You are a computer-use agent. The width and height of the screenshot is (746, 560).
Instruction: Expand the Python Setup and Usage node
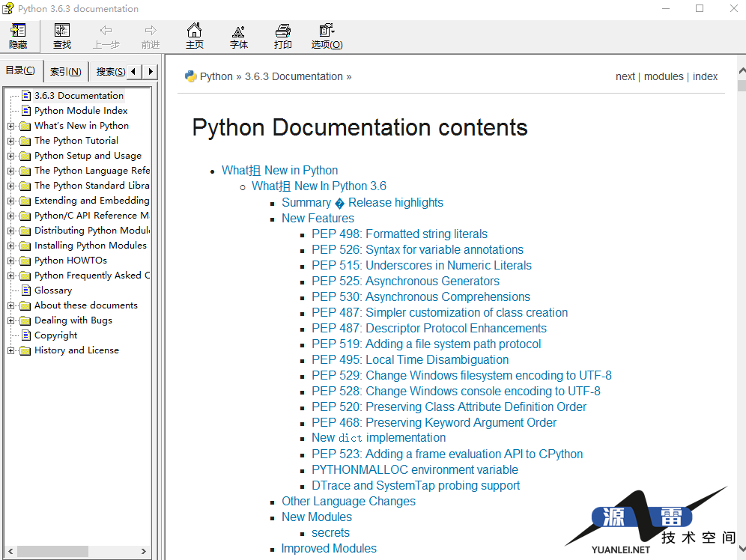click(11, 156)
